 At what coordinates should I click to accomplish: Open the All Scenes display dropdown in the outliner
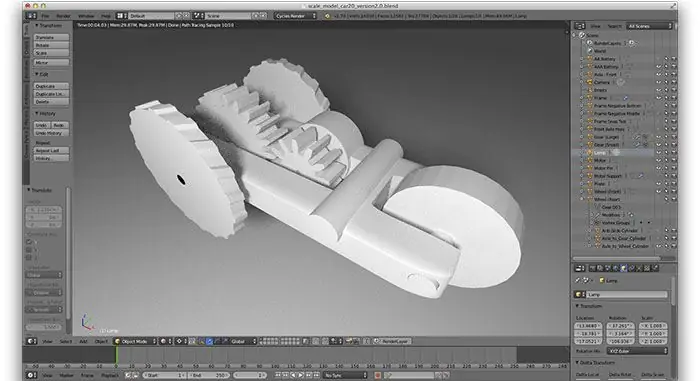pyautogui.click(x=649, y=26)
